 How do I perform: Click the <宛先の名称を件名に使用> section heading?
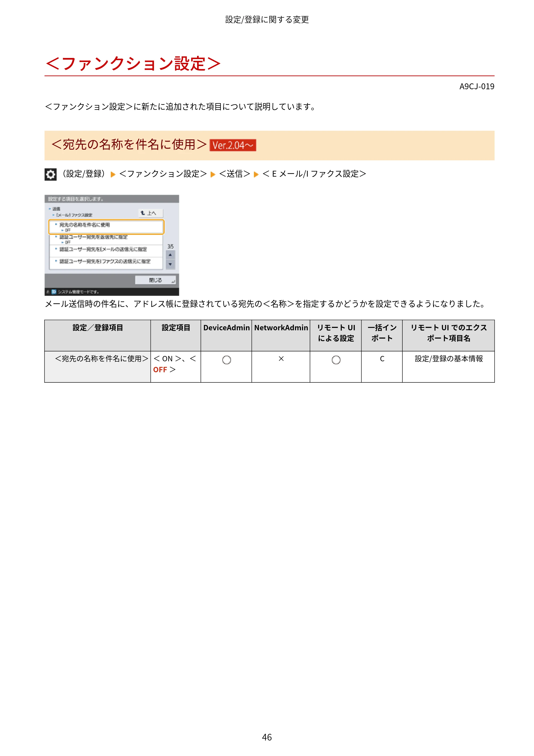click(x=129, y=145)
